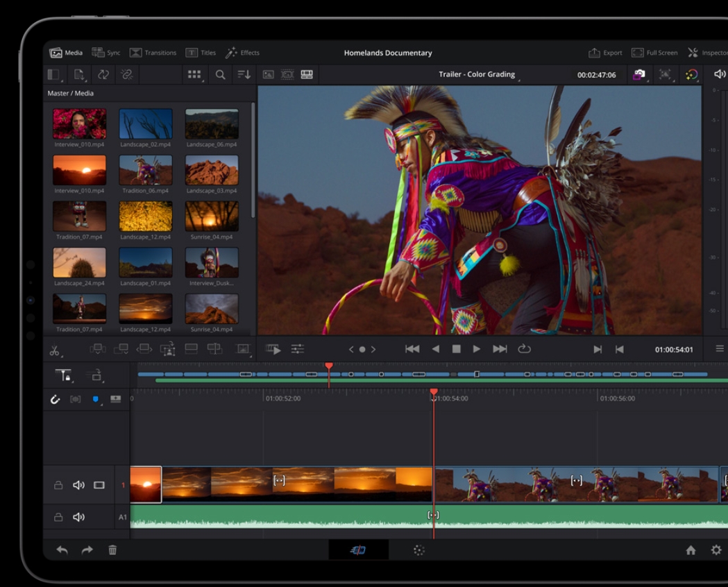Select the Interview_010.mp4 thumbnail with pink flowers
Screen dimensions: 728x587
79,124
